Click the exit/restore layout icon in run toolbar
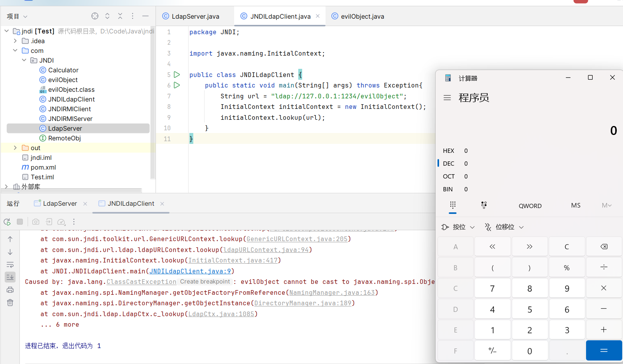 pos(49,222)
